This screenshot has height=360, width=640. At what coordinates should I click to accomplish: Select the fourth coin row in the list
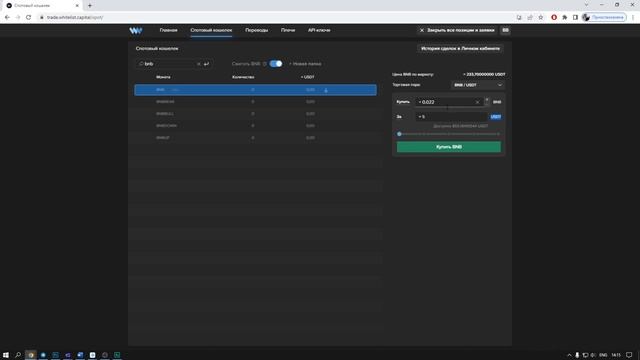point(256,126)
